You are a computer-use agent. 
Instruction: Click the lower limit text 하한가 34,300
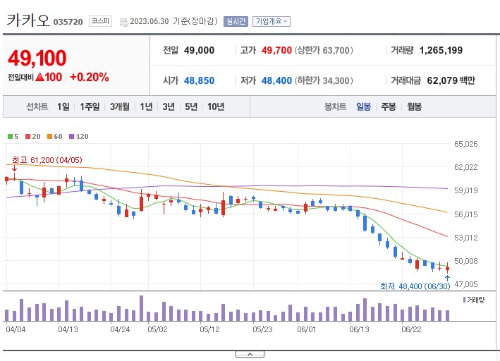coord(324,80)
